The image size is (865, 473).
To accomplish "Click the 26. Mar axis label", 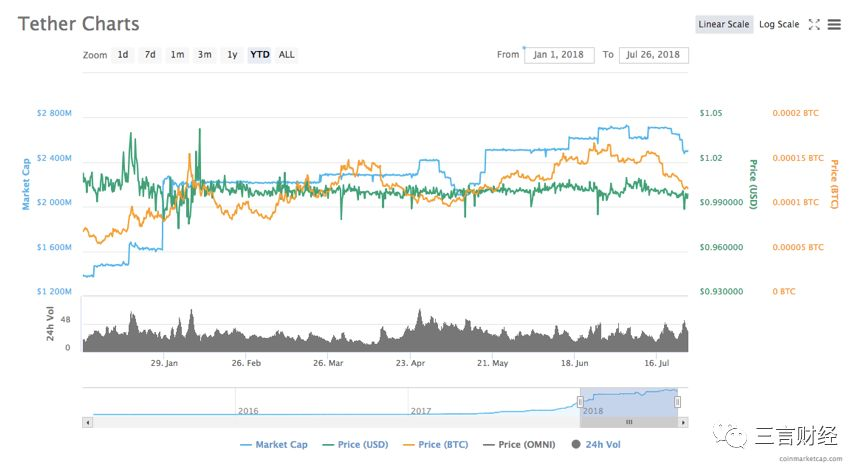I will (x=328, y=363).
